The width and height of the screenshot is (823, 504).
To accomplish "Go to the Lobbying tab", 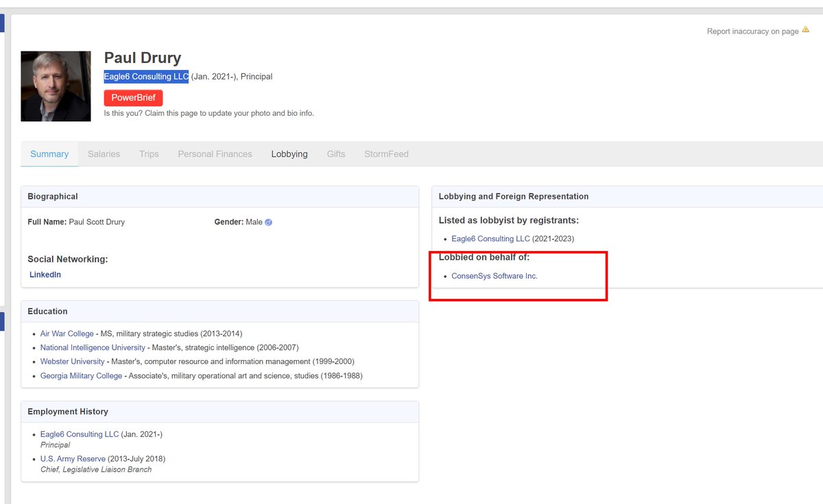I will click(289, 154).
